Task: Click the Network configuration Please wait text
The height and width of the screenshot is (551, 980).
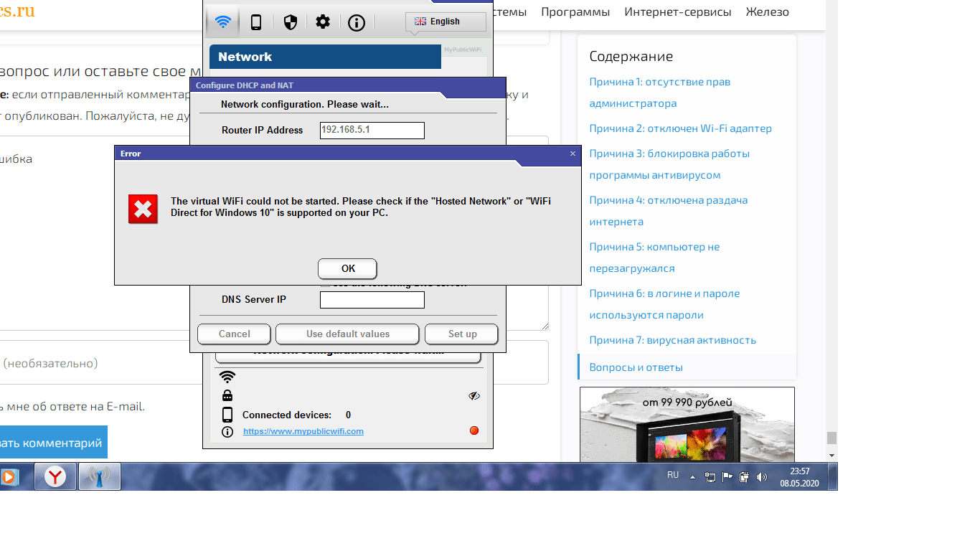Action: (x=305, y=104)
